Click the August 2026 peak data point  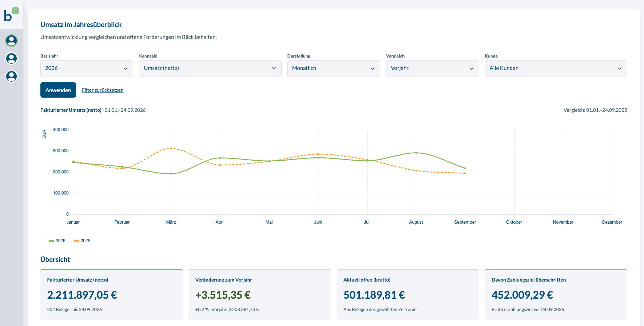(416, 153)
